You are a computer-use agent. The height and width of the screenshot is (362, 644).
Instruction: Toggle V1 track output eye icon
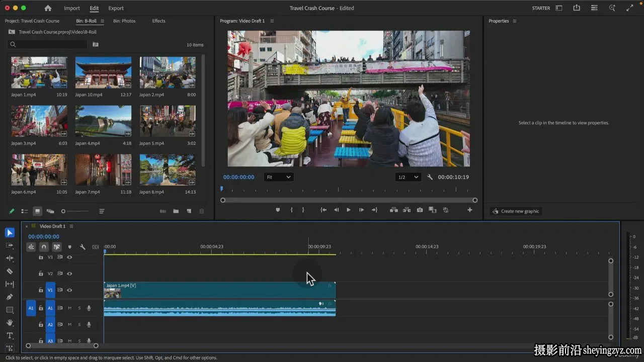tap(69, 290)
